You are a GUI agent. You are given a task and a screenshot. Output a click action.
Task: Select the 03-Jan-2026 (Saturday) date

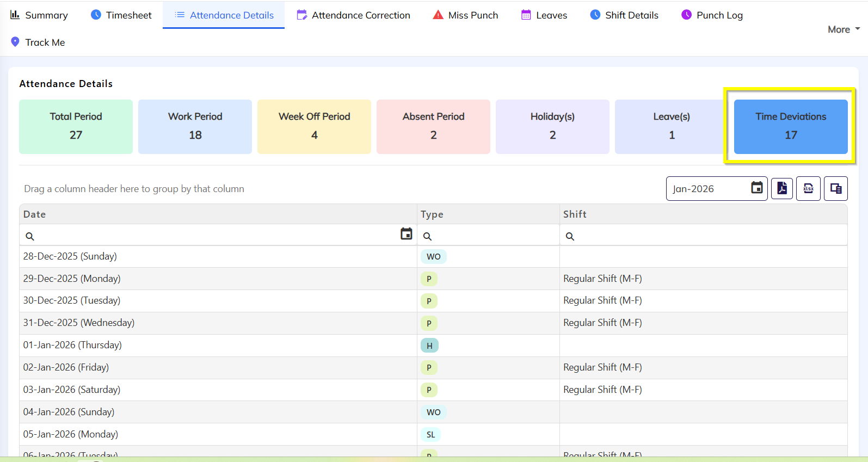point(72,390)
